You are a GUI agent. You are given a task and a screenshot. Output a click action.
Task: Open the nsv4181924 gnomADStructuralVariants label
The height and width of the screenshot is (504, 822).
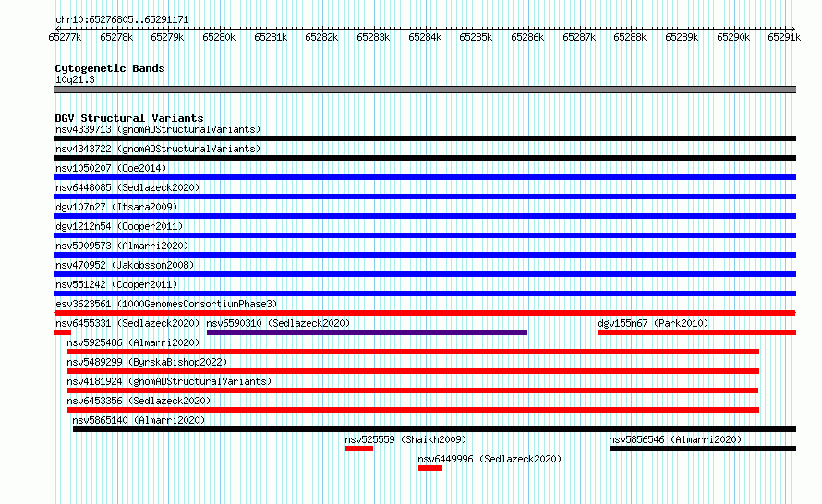[169, 381]
